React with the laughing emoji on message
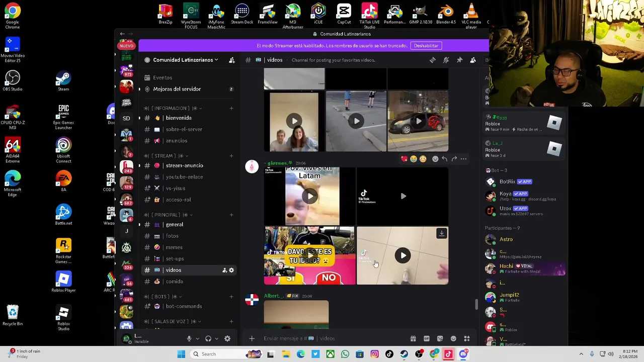Screen dimensions: 644x362 pyautogui.click(x=414, y=159)
